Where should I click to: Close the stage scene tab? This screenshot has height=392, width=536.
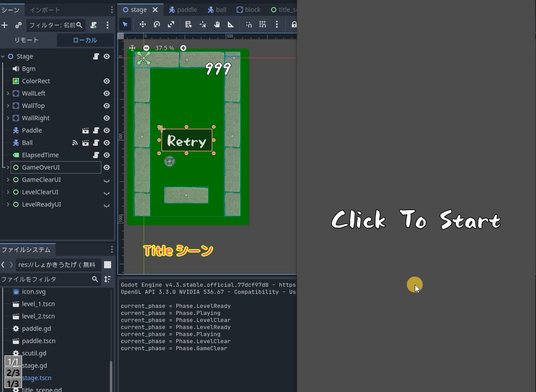pos(155,10)
